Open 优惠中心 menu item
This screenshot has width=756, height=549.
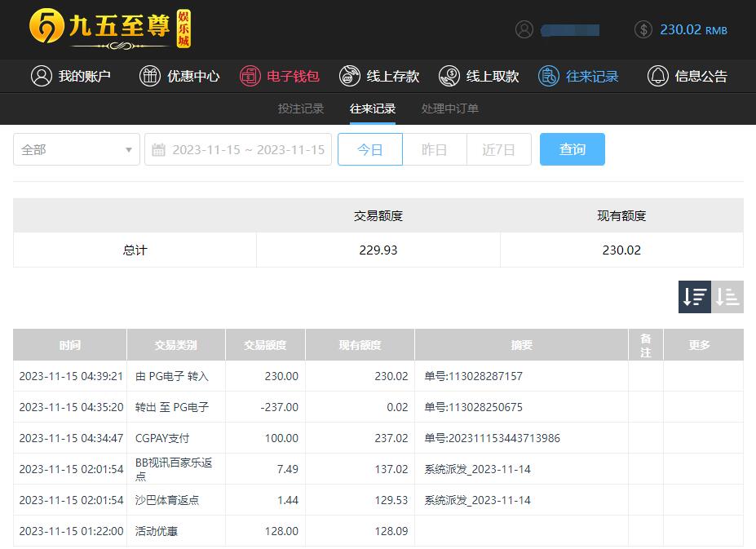pyautogui.click(x=179, y=76)
